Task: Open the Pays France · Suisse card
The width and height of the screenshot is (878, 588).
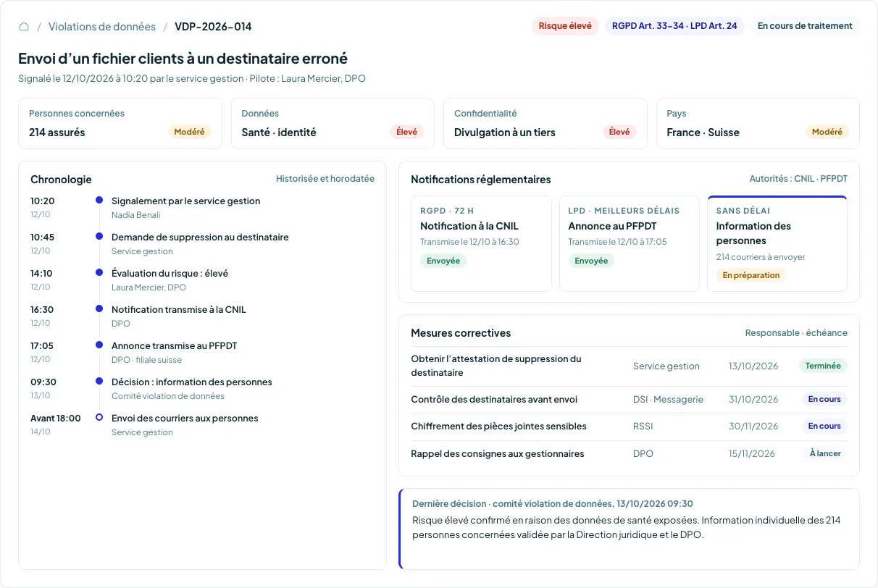Action: (x=758, y=124)
